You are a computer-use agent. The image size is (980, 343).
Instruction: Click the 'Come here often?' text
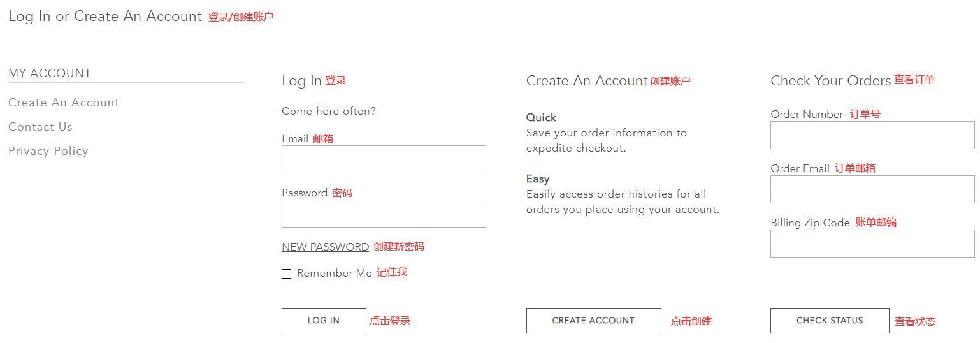coord(329,111)
